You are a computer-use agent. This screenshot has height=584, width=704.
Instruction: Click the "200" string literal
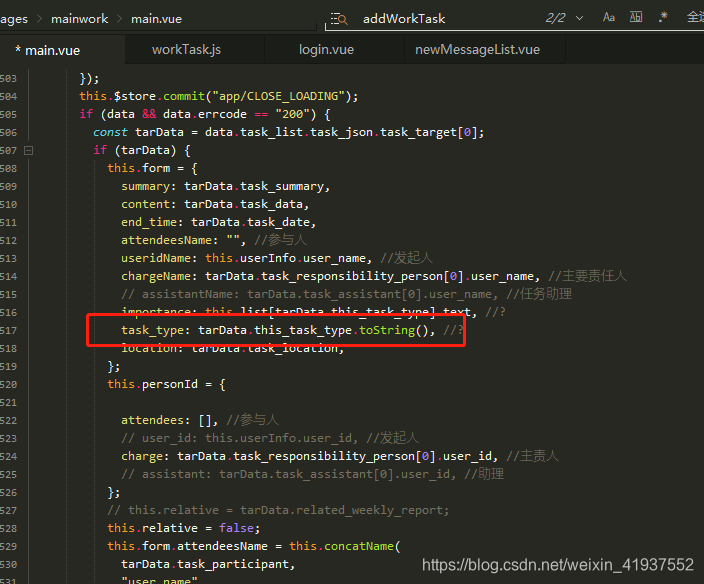tap(293, 114)
